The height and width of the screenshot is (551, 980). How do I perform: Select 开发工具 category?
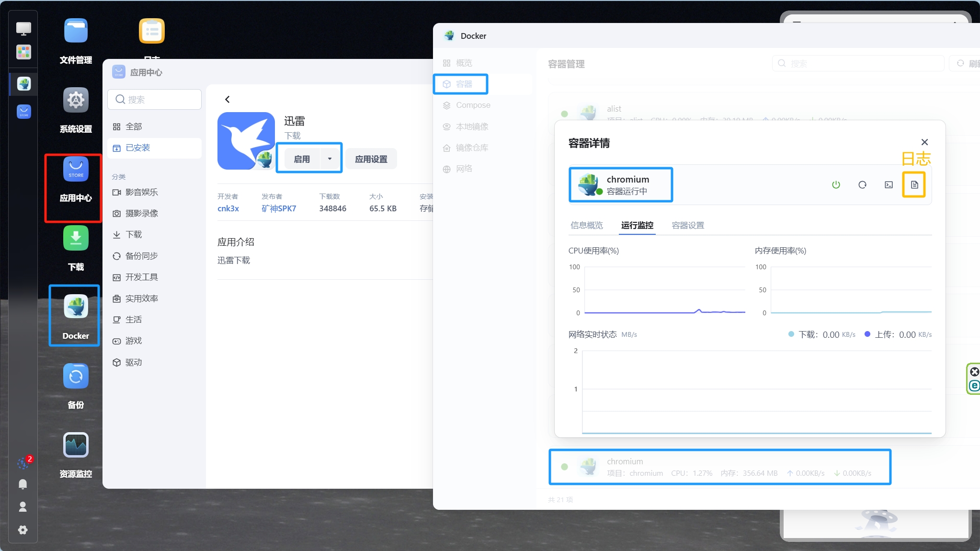[x=154, y=277]
